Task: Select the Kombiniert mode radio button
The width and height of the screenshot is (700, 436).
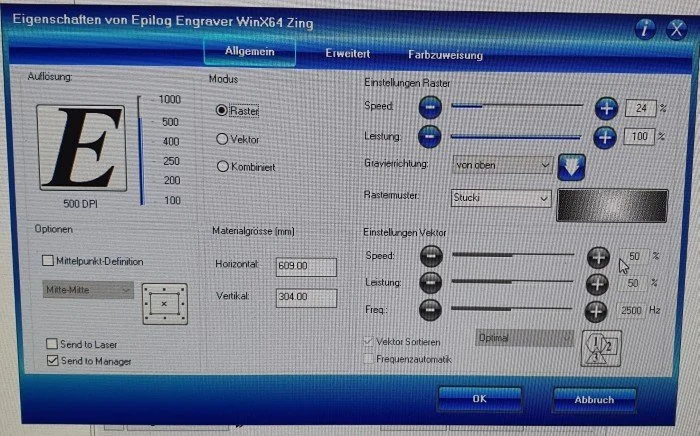Action: click(x=223, y=166)
